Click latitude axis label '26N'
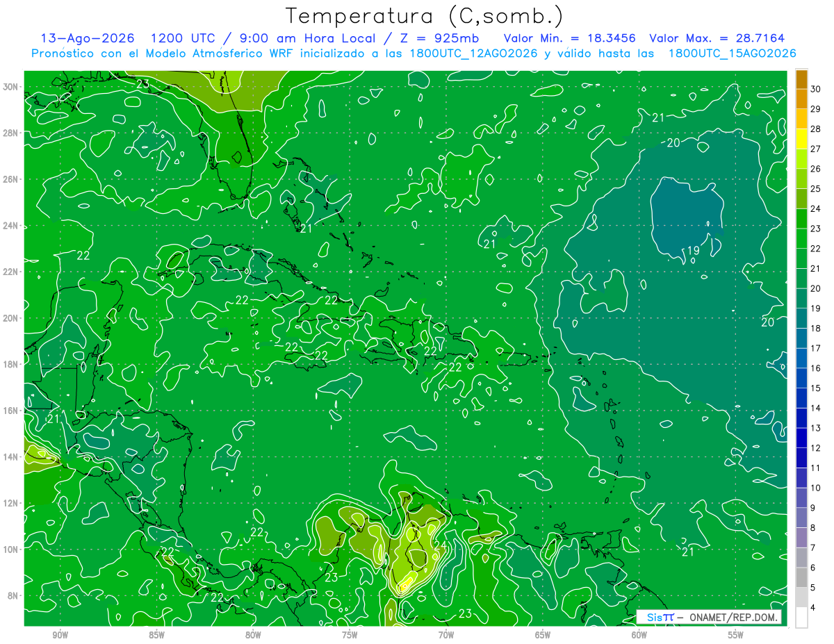 click(11, 179)
